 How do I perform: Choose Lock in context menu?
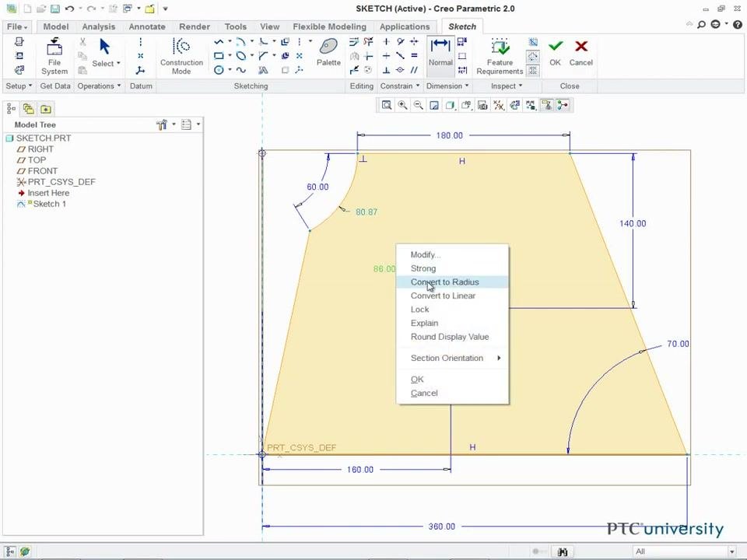pyautogui.click(x=452, y=310)
